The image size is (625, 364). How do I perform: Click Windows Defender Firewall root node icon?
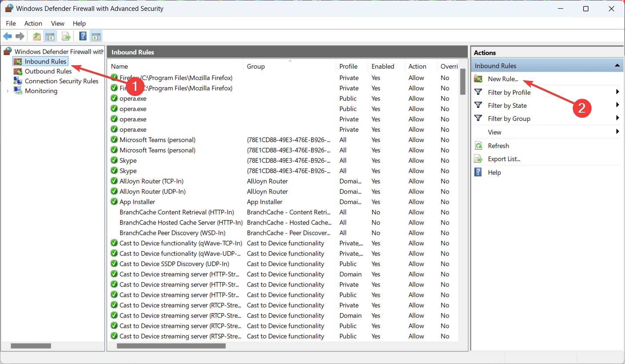tap(7, 51)
